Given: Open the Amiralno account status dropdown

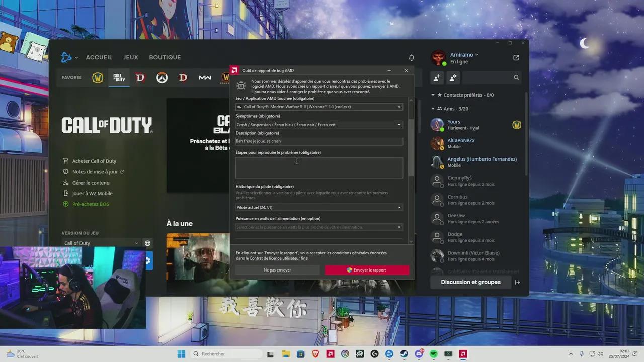Looking at the screenshot, I should pos(464,55).
